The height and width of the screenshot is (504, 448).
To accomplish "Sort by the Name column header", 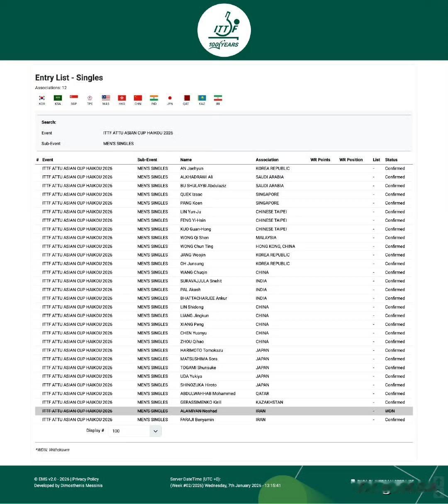I will (186, 160).
